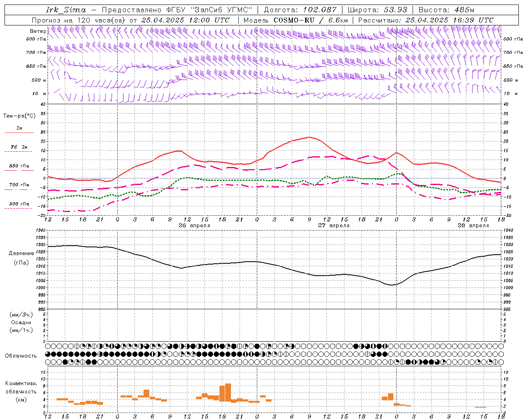Click the Облачность row label
This screenshot has width=525, height=420.
click(x=21, y=356)
